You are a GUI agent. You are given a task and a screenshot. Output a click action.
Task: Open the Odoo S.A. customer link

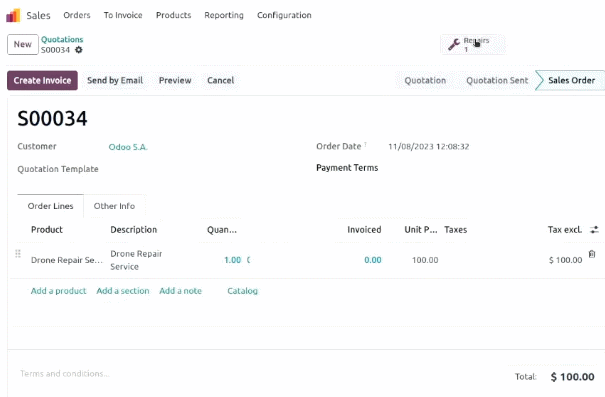(x=128, y=147)
